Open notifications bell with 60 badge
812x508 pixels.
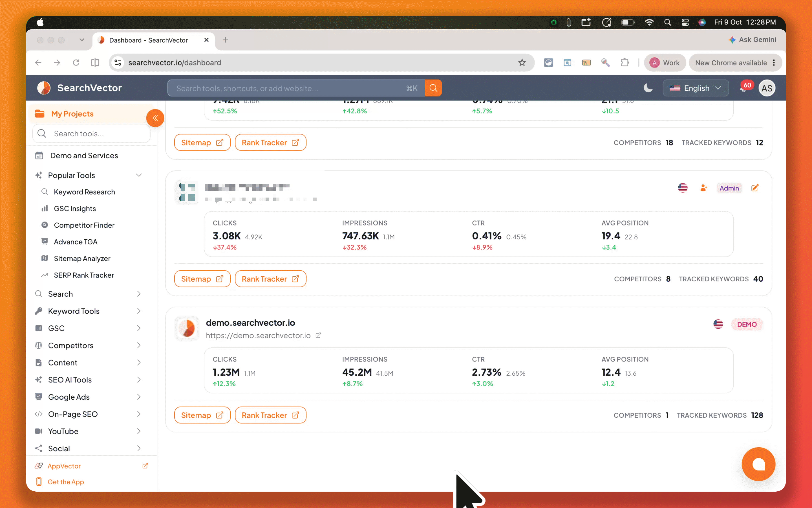[x=743, y=88]
